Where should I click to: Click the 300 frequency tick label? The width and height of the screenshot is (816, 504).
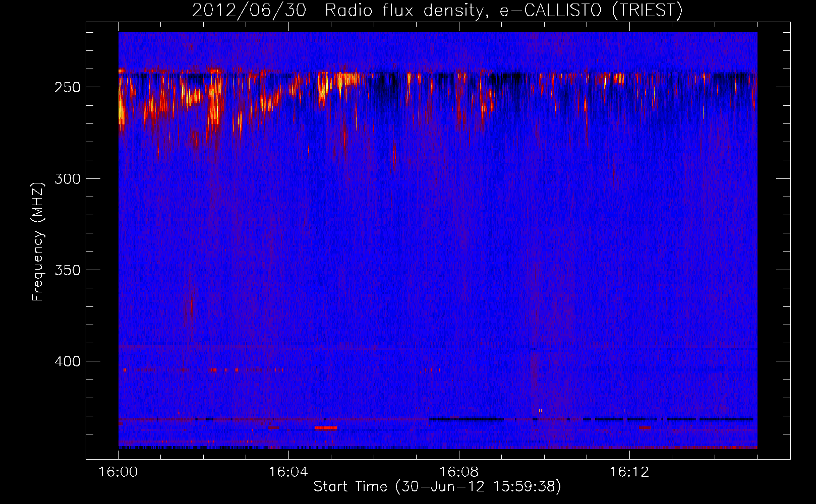pos(68,179)
